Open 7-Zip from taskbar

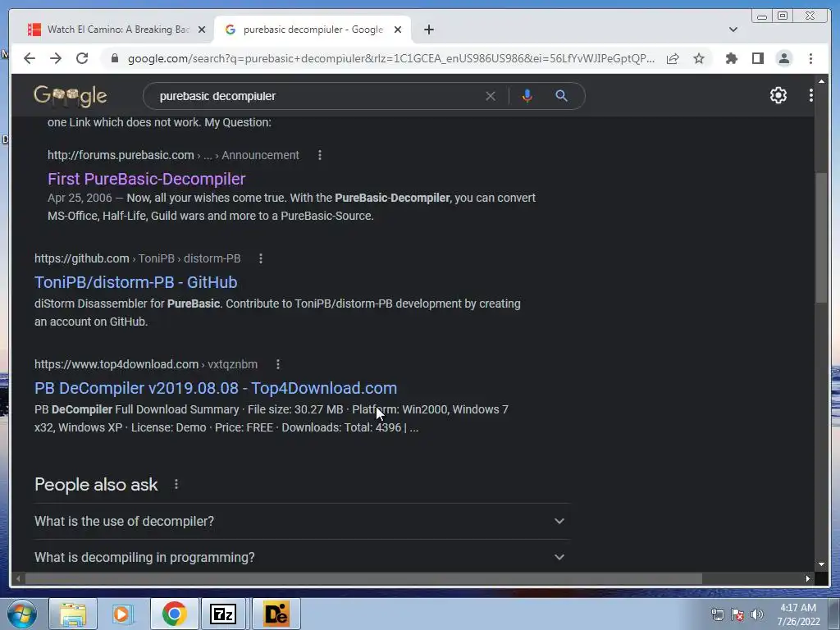pos(223,614)
